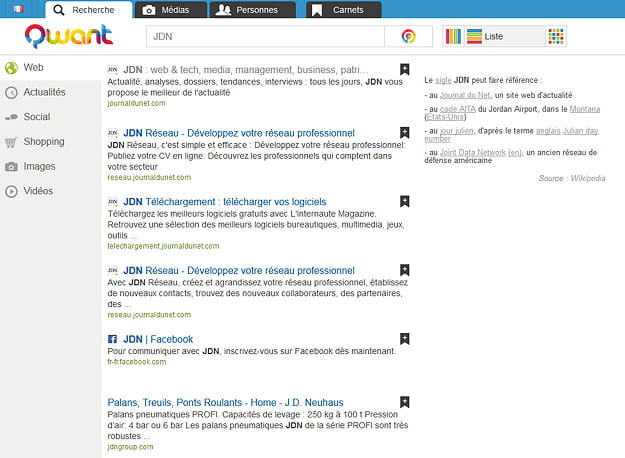This screenshot has height=458, width=625.
Task: Open 'JDN : web & tech, media' result
Action: tap(246, 70)
